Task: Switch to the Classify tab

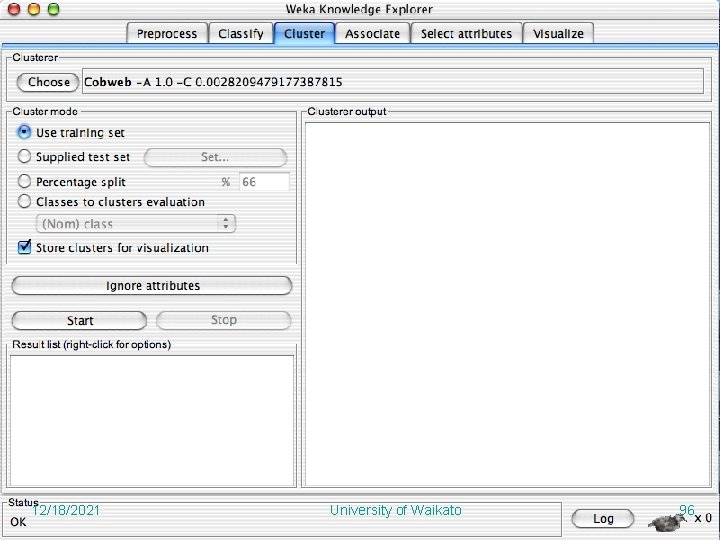Action: click(x=241, y=34)
